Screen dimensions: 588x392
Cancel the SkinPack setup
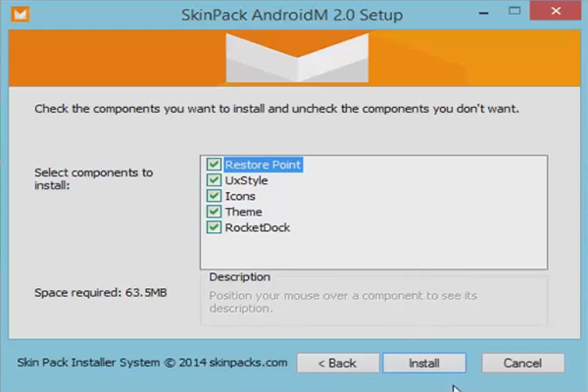point(522,363)
